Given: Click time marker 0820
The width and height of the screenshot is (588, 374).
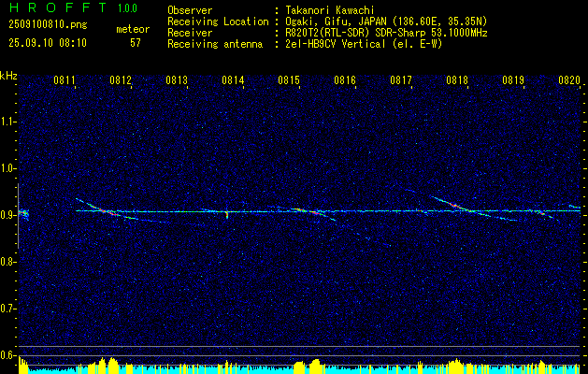Looking at the screenshot, I should click(569, 79).
